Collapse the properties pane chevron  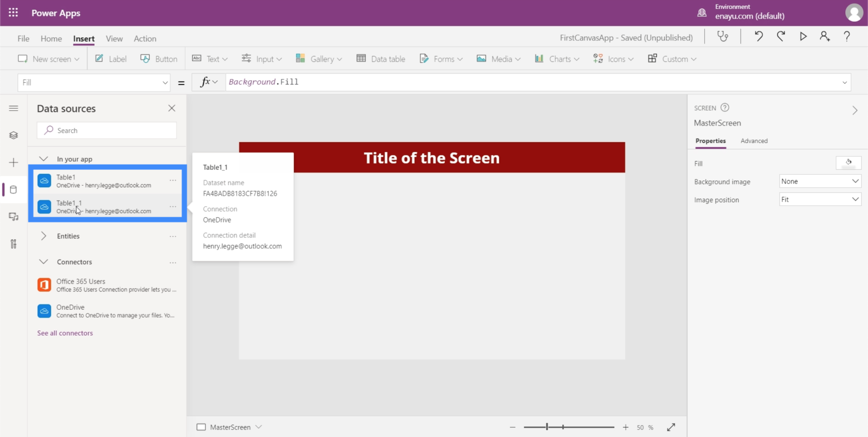pyautogui.click(x=855, y=110)
